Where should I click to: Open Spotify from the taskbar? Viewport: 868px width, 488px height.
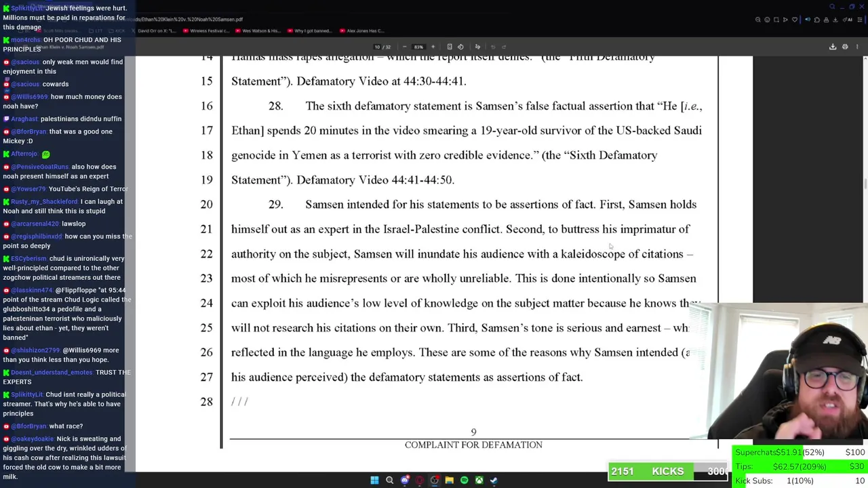tap(464, 481)
